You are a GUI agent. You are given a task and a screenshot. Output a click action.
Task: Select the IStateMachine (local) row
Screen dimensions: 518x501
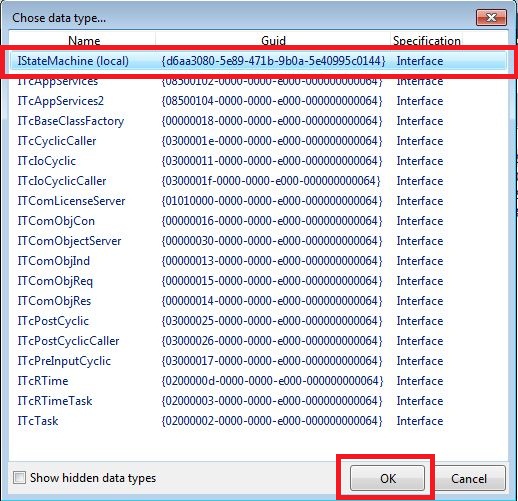pos(258,61)
